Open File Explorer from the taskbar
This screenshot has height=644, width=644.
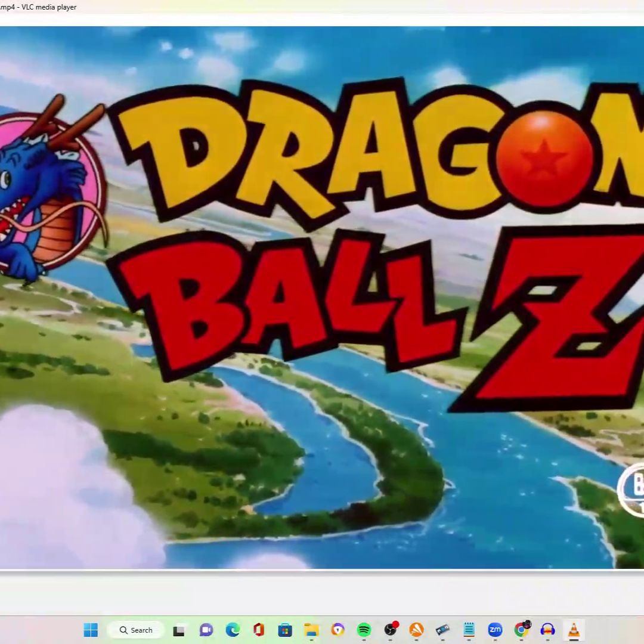click(311, 630)
